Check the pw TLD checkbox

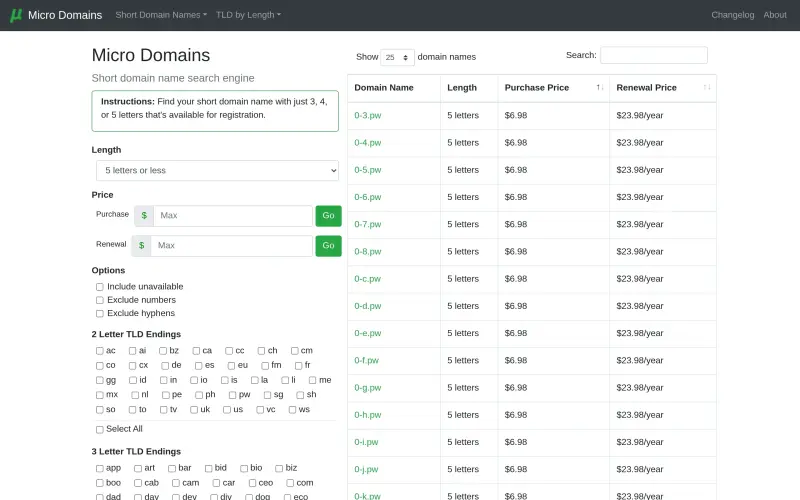[x=233, y=395]
